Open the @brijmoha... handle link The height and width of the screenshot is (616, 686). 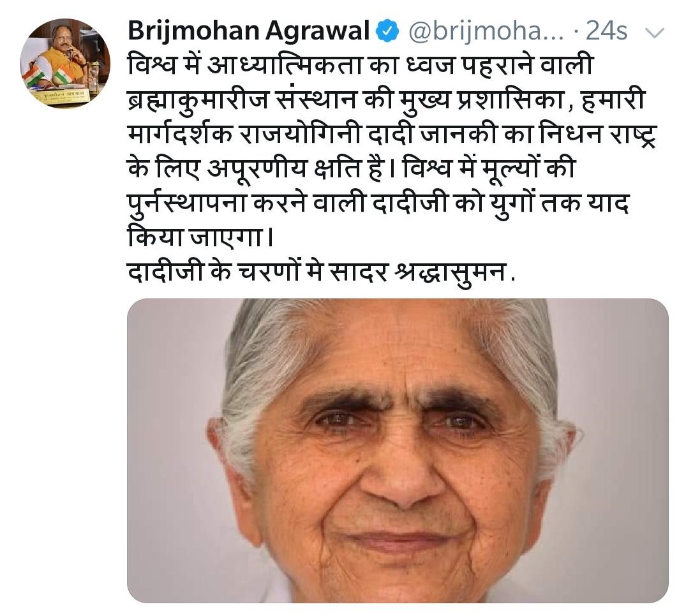point(486,32)
